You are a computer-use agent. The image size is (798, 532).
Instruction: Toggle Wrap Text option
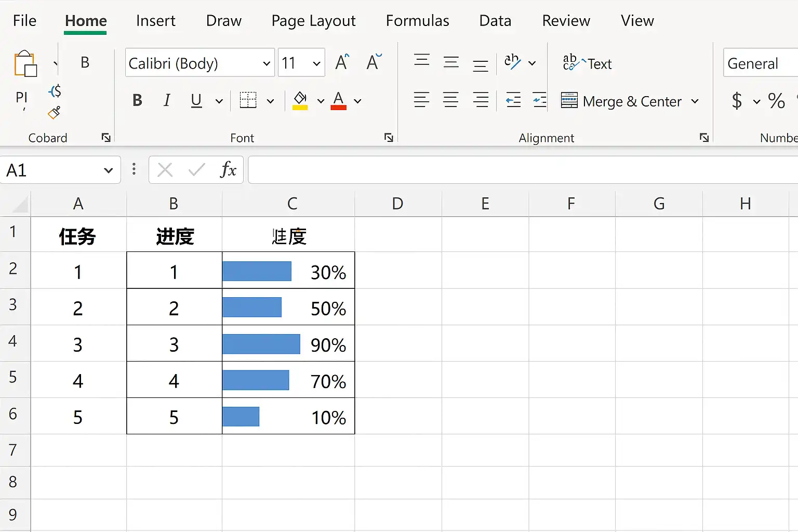[x=588, y=63]
